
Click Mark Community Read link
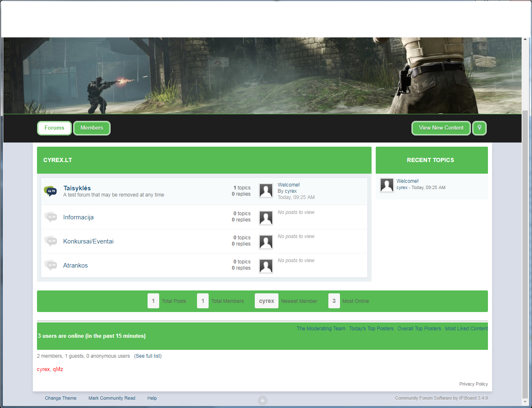[x=112, y=398]
